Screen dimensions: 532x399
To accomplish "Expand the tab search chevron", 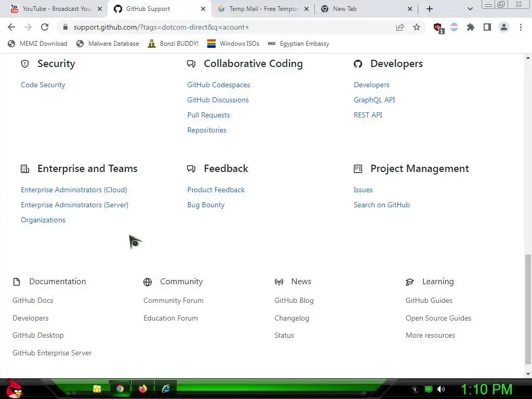I will click(x=470, y=9).
